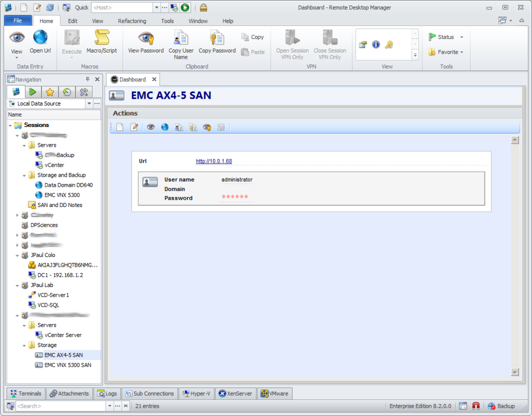The height and width of the screenshot is (416, 532).
Task: Open the Logs bottom tab
Action: [x=107, y=394]
